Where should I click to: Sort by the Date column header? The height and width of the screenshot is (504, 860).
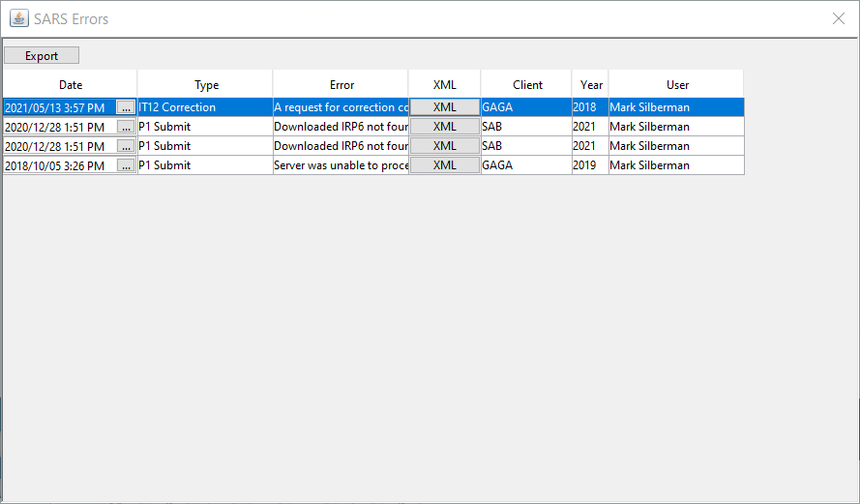pos(71,85)
